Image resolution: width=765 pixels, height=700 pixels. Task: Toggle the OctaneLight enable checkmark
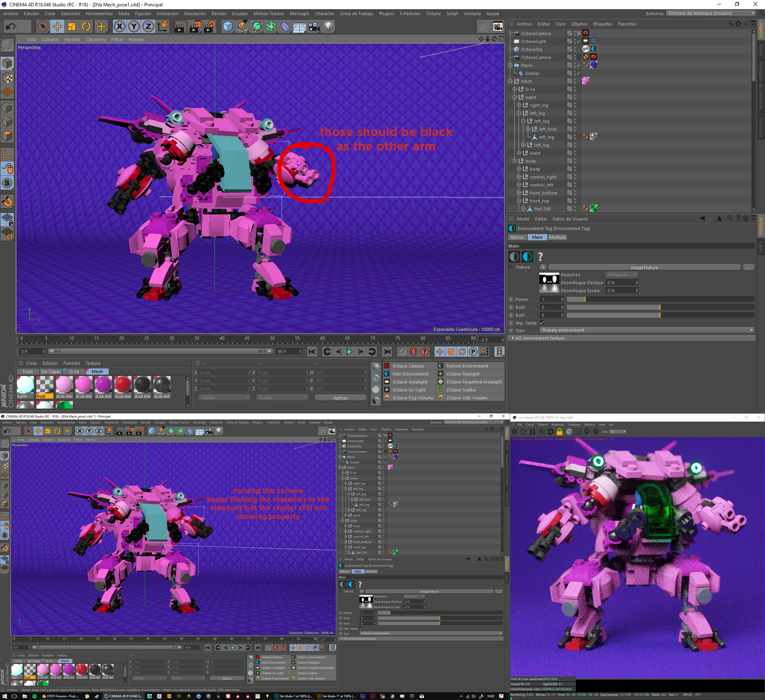coord(578,41)
